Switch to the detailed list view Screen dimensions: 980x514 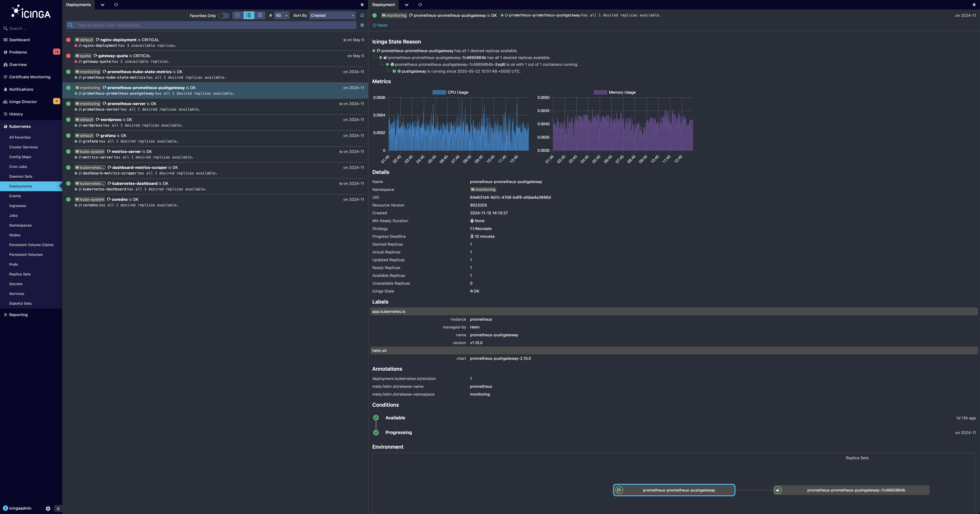tap(259, 15)
